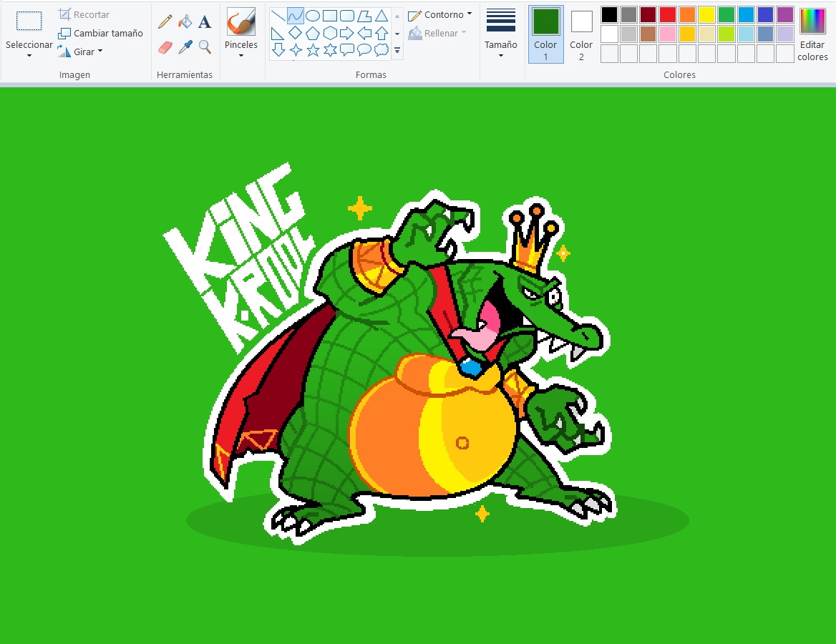Viewport: 836px width, 644px height.
Task: Pick the black color swatch
Action: tap(609, 14)
